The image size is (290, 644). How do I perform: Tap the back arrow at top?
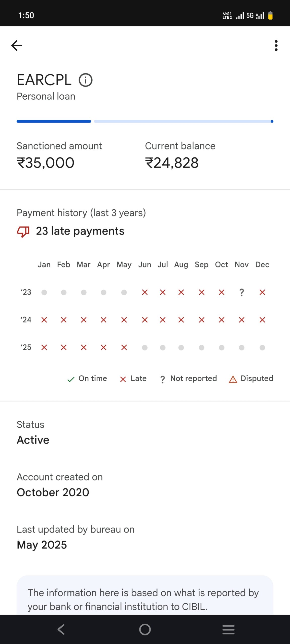(17, 46)
